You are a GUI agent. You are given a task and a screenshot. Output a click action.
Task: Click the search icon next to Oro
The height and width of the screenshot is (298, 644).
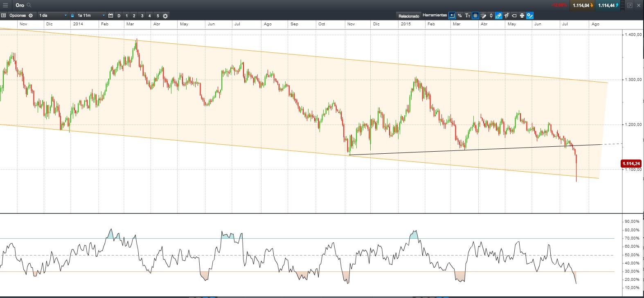[x=29, y=5]
